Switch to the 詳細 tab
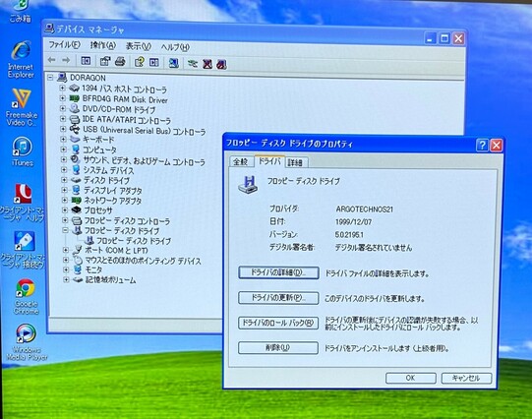This screenshot has height=419, width=532. pos(296,162)
